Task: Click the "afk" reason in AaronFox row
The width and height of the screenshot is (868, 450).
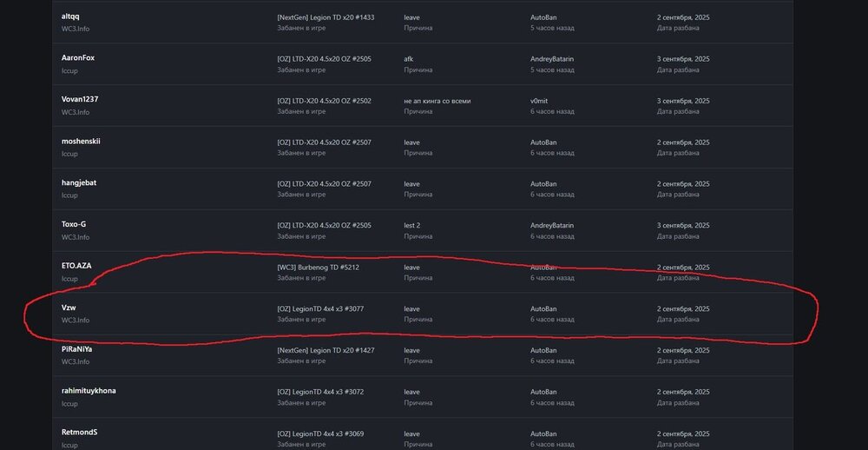Action: tap(409, 58)
